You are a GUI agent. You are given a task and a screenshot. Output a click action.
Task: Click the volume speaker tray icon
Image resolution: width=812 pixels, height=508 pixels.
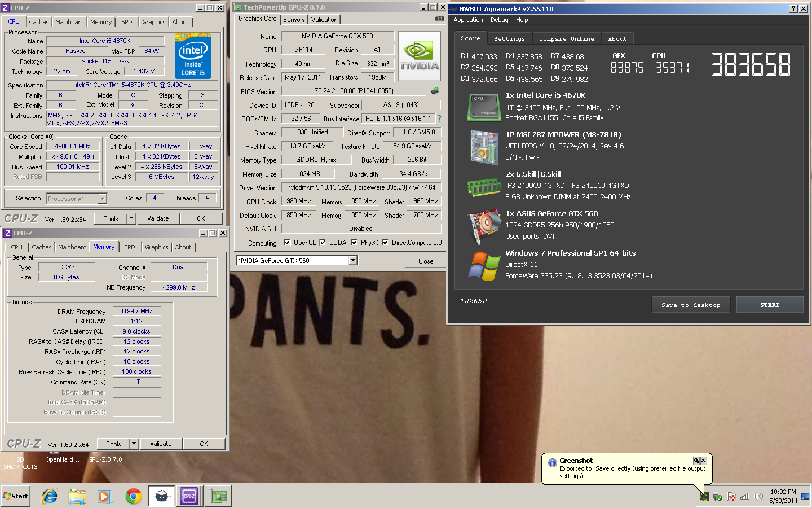[x=758, y=497]
